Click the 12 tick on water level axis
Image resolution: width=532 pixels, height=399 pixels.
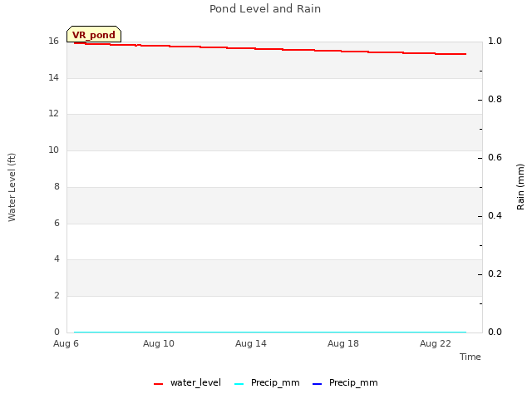(53, 113)
